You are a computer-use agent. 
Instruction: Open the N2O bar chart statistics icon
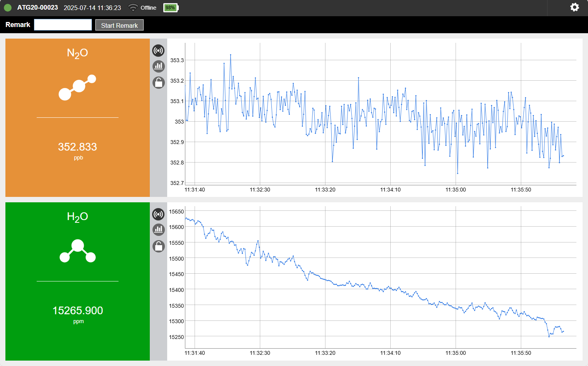tap(158, 66)
